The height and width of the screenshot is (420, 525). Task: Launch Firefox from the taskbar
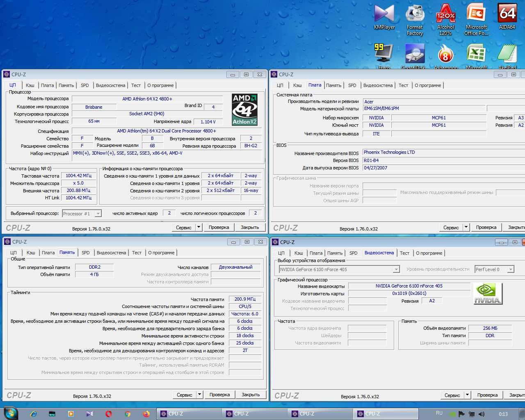(146, 414)
